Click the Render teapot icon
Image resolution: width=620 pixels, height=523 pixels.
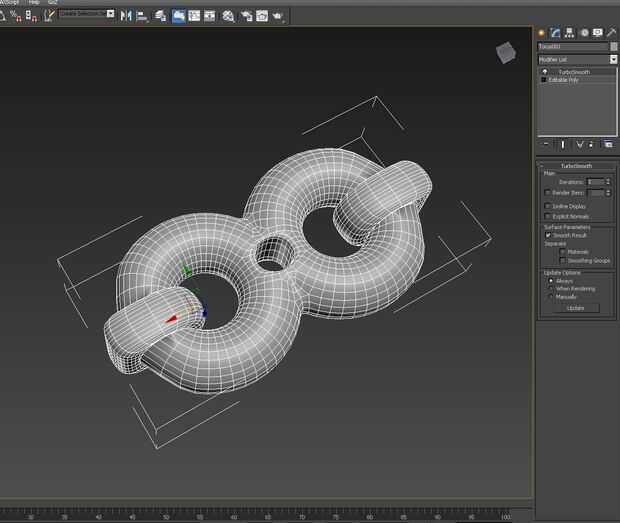tap(277, 16)
